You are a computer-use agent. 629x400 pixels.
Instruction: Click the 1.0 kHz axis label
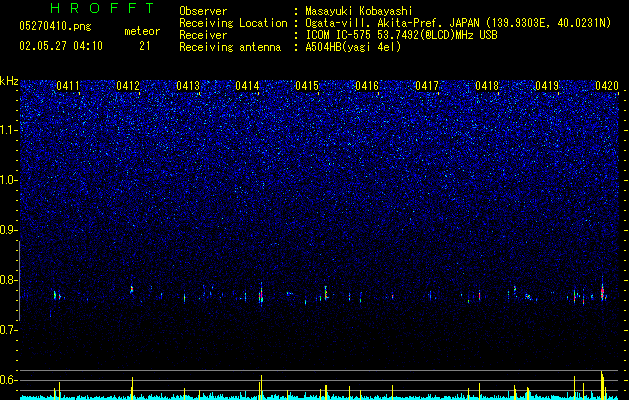(9, 180)
